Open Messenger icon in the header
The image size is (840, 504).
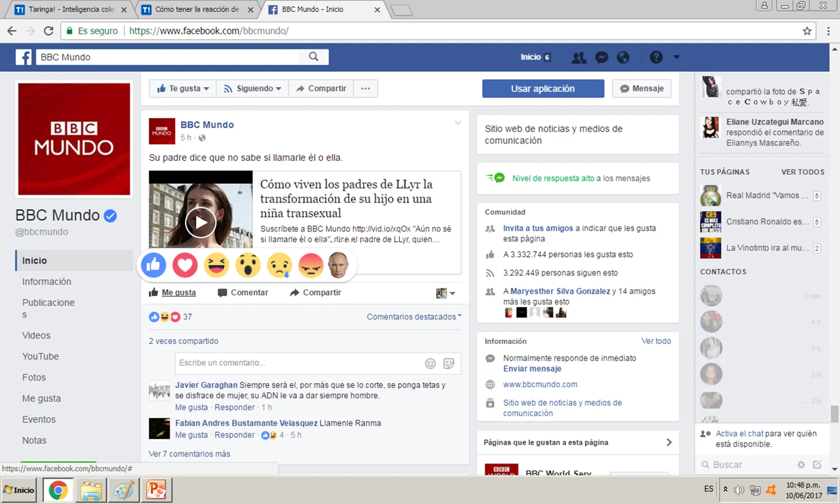click(x=601, y=57)
